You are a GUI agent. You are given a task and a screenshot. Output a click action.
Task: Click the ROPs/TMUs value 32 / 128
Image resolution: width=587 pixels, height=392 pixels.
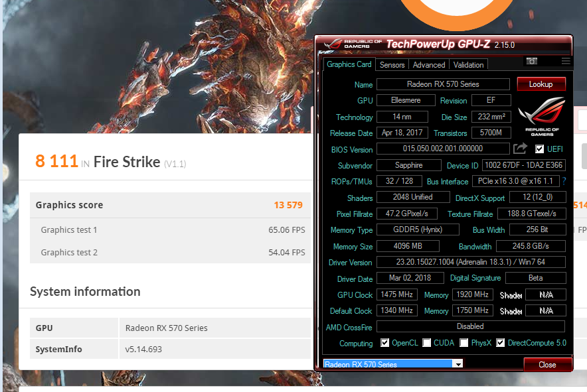coord(399,181)
